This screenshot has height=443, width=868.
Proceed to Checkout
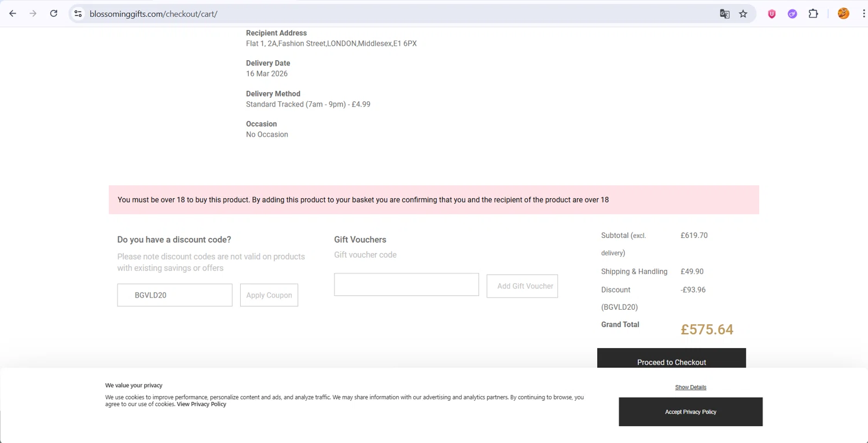click(x=671, y=358)
